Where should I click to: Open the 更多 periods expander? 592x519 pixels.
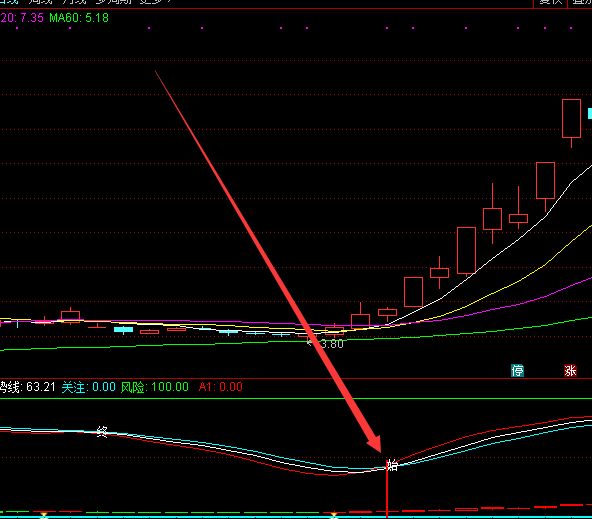click(156, 2)
